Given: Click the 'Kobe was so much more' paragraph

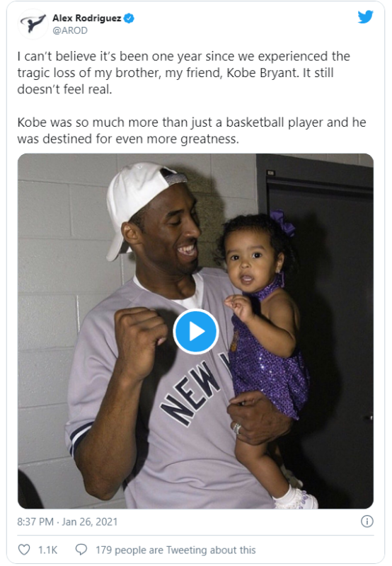Looking at the screenshot, I should 192,130.
